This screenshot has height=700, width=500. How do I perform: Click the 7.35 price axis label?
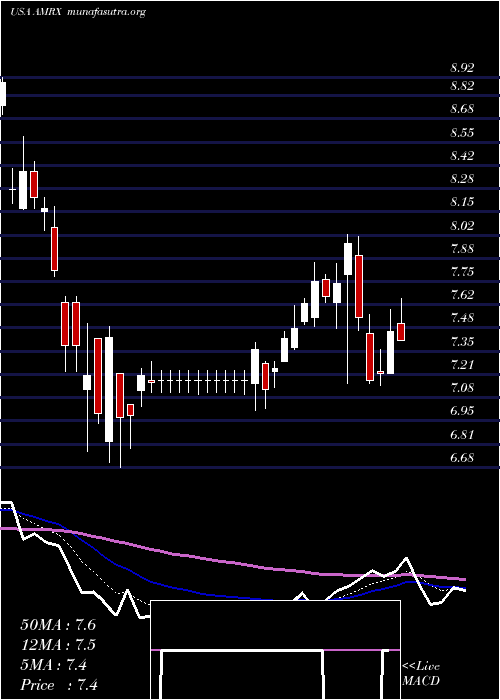click(462, 342)
